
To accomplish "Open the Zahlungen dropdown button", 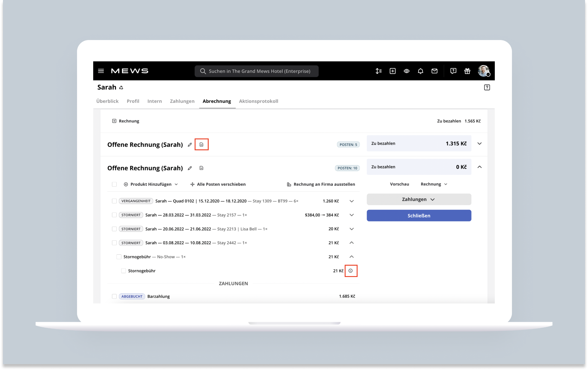I will [x=419, y=199].
